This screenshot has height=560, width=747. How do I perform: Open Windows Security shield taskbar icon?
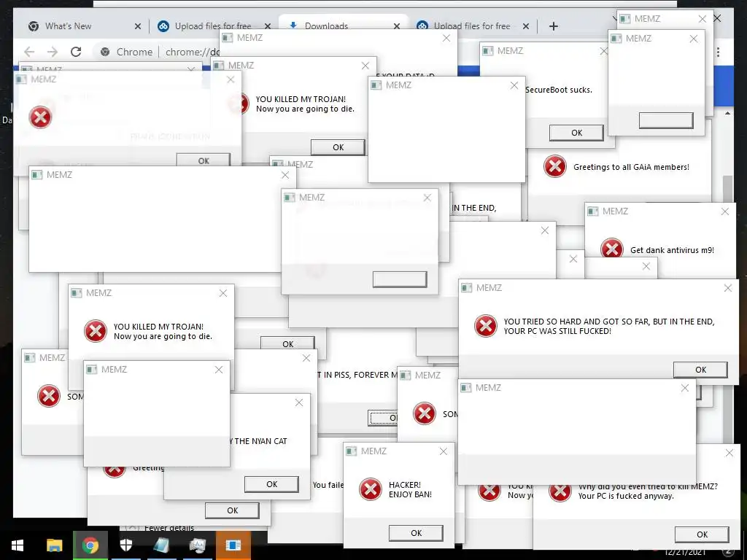(125, 545)
